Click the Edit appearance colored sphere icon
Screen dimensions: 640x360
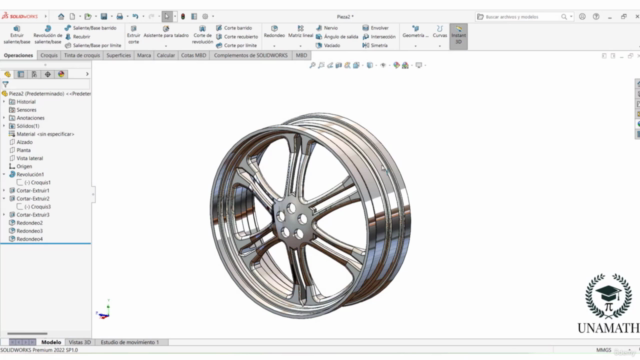(396, 65)
